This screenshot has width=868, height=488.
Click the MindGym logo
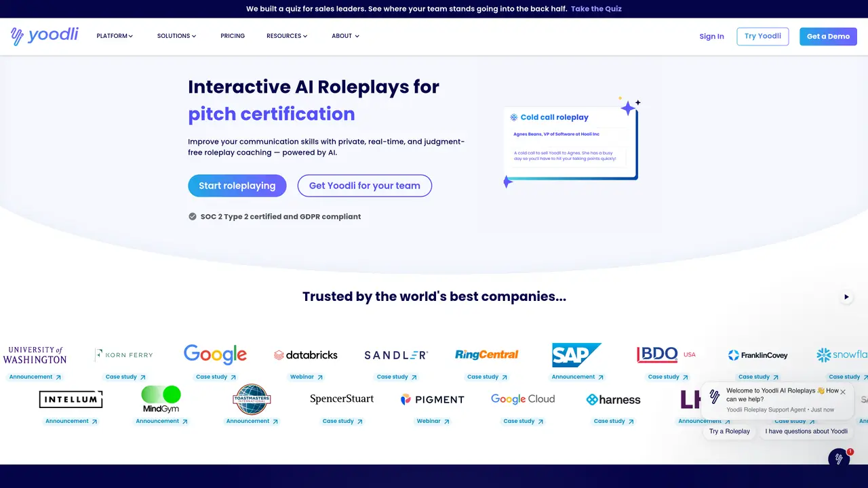pos(161,399)
